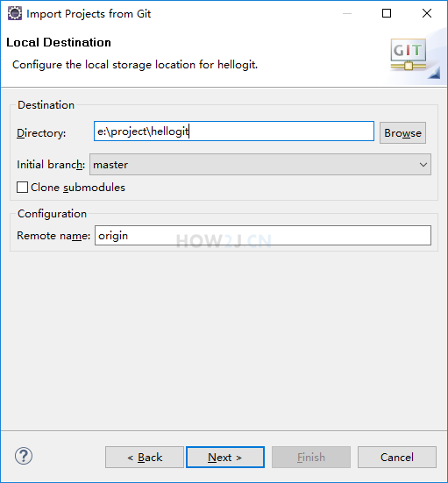Click the Browse button for directory

[402, 132]
